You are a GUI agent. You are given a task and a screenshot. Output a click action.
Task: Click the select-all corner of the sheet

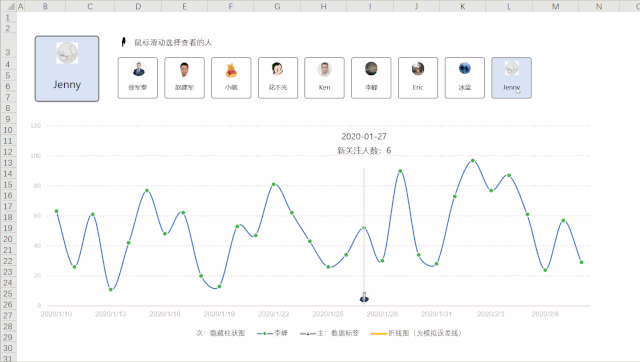pos(8,6)
